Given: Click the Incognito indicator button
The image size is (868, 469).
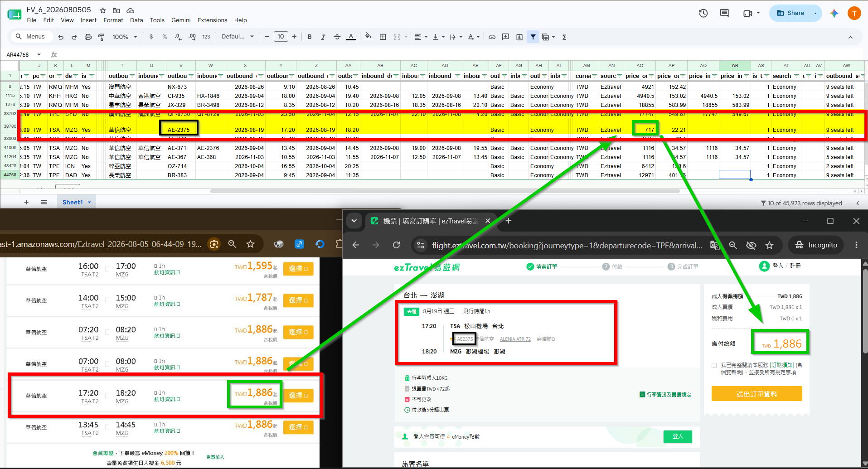Looking at the screenshot, I should click(x=816, y=245).
